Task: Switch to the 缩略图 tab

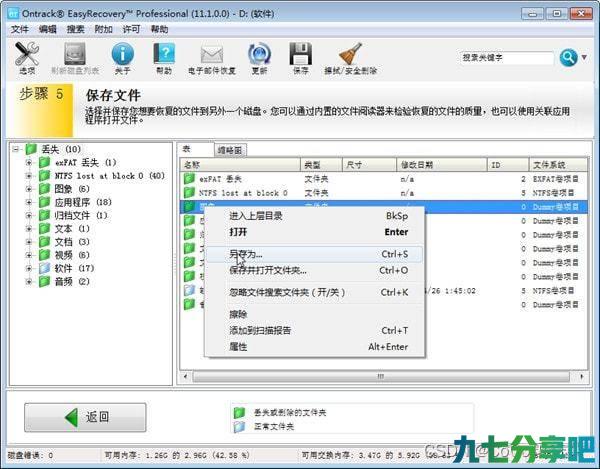Action: coord(230,150)
